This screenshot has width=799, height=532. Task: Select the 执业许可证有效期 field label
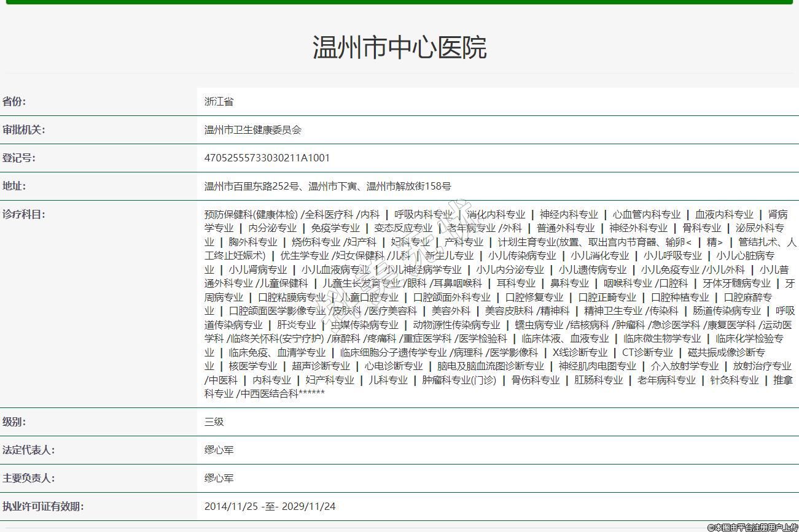(x=42, y=507)
